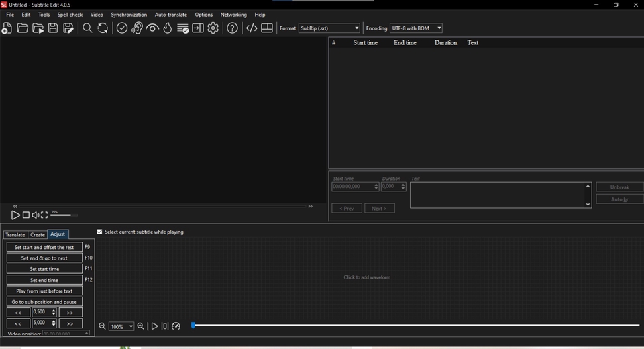Open video file from toolbar

(38, 28)
